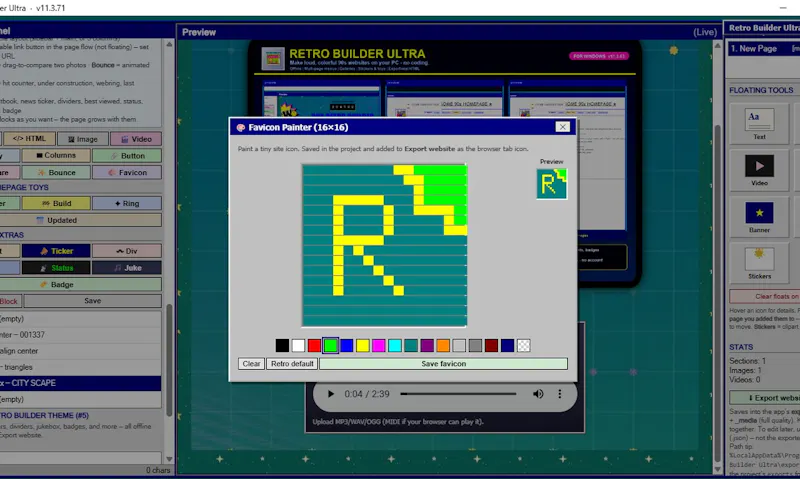The image size is (800, 479).
Task: Add the Juke jukebox extra
Action: [x=127, y=268]
